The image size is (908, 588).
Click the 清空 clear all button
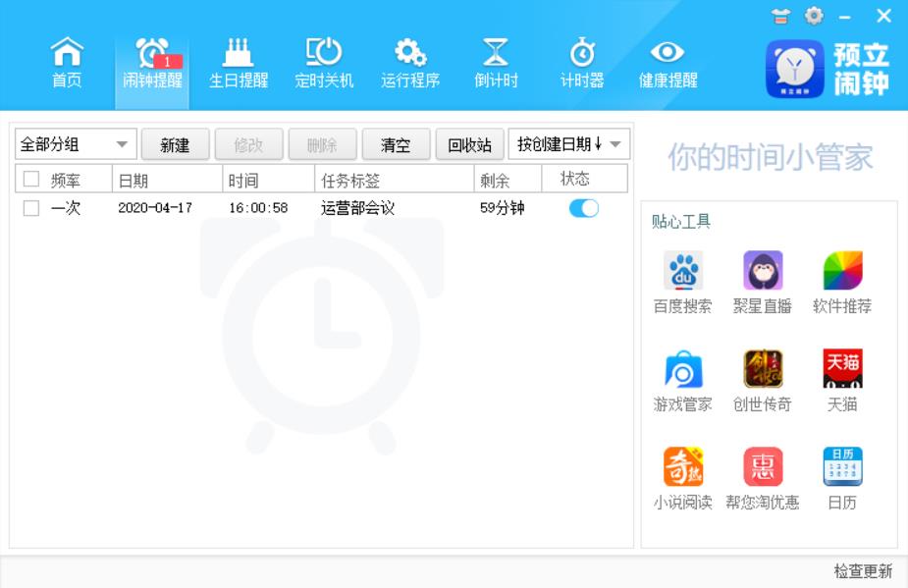click(x=396, y=145)
